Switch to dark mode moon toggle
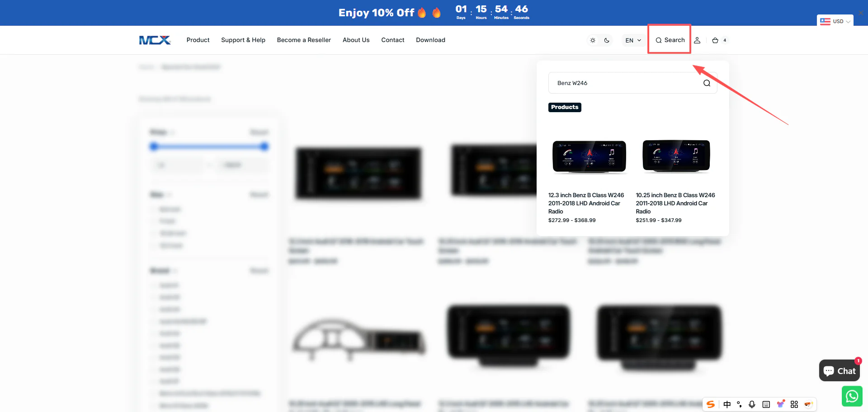Image resolution: width=868 pixels, height=412 pixels. [607, 40]
